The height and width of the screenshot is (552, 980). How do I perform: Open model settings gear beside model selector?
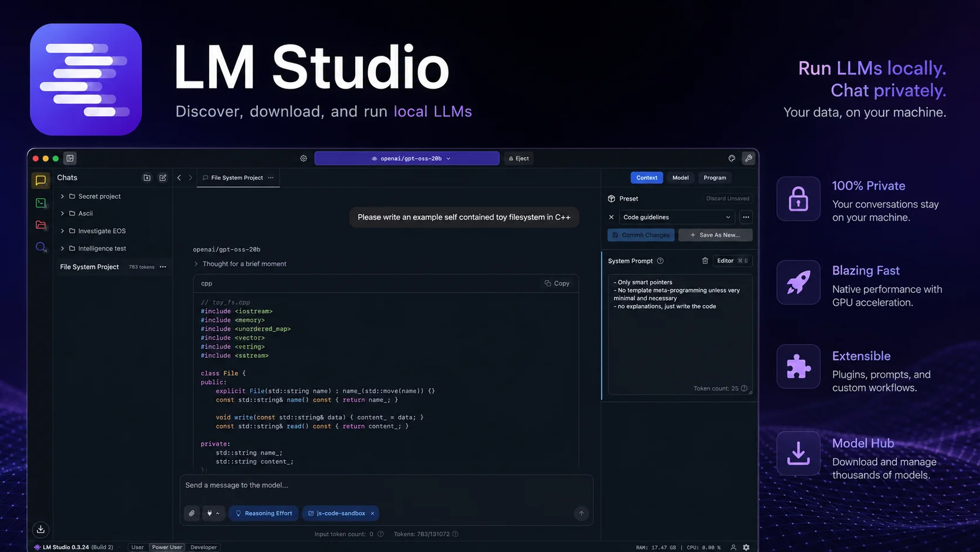point(304,158)
